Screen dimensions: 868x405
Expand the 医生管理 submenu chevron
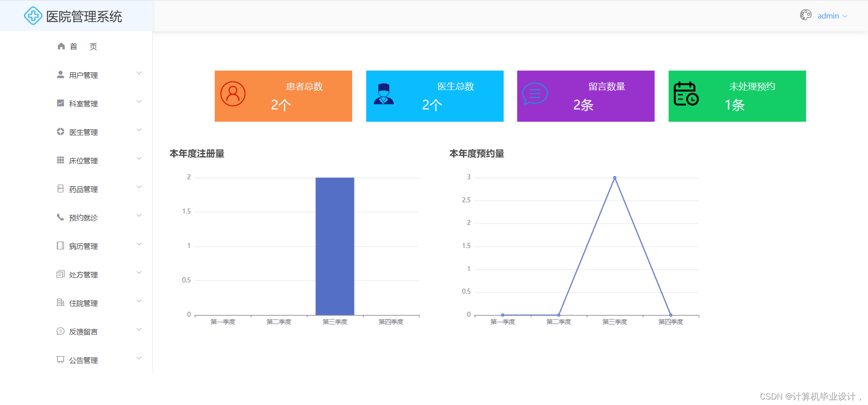click(x=139, y=130)
